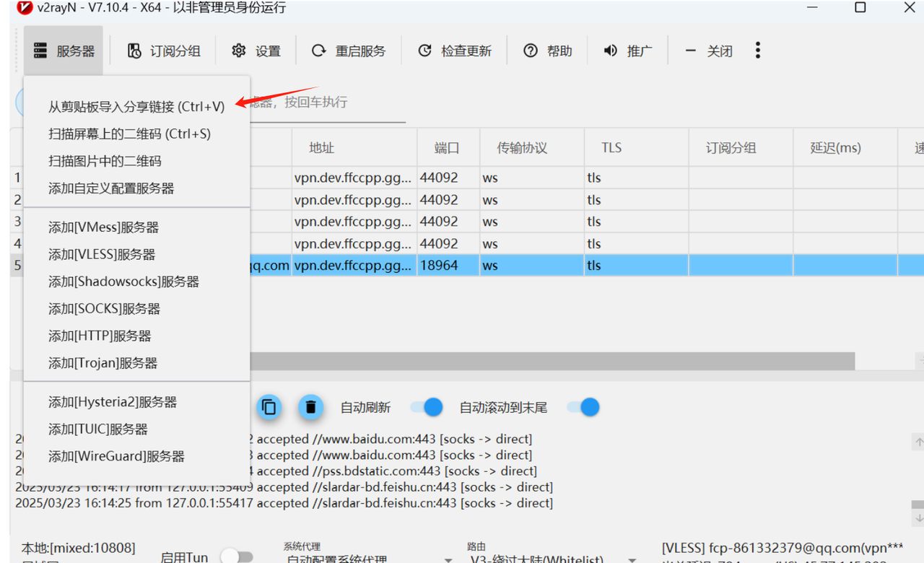Viewport: 924px width, 563px height.
Task: Sort by the 端口 column header
Action: click(x=448, y=148)
